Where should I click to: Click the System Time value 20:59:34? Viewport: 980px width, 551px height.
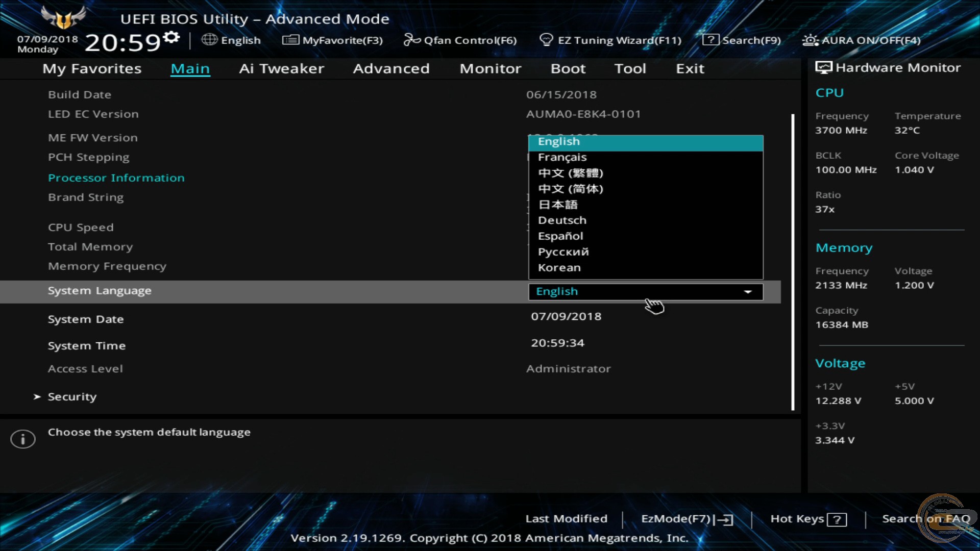click(x=557, y=343)
